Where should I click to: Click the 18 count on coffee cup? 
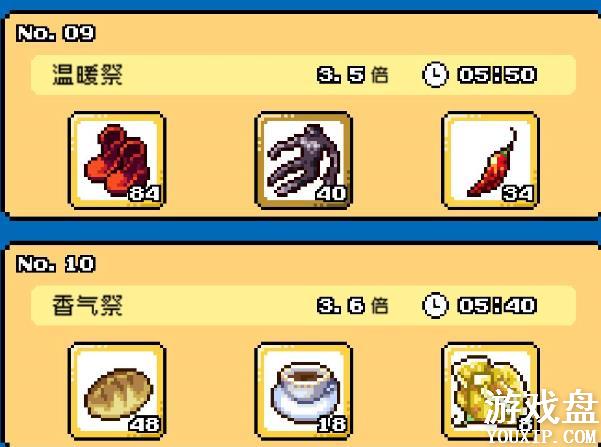(332, 424)
